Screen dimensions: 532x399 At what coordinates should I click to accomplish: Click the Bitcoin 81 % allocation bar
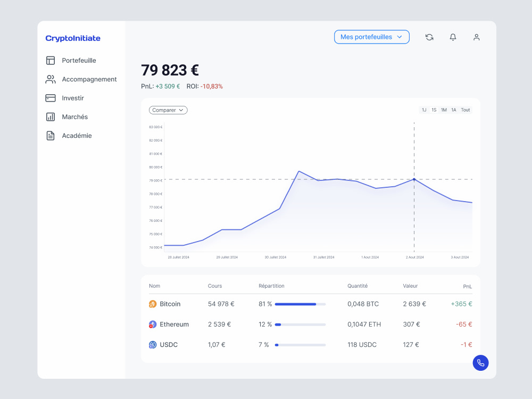(300, 304)
